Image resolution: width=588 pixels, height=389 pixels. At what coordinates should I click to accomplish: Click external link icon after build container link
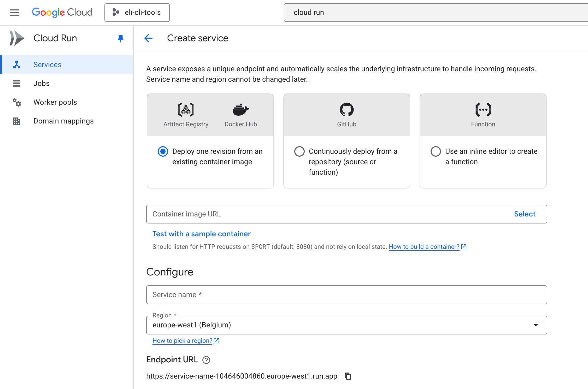[x=464, y=247]
